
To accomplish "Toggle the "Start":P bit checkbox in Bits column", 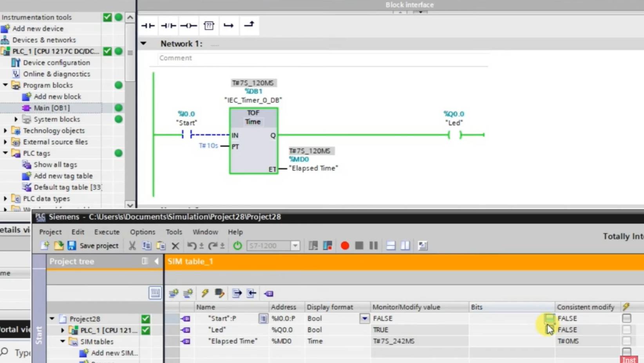I will [549, 318].
